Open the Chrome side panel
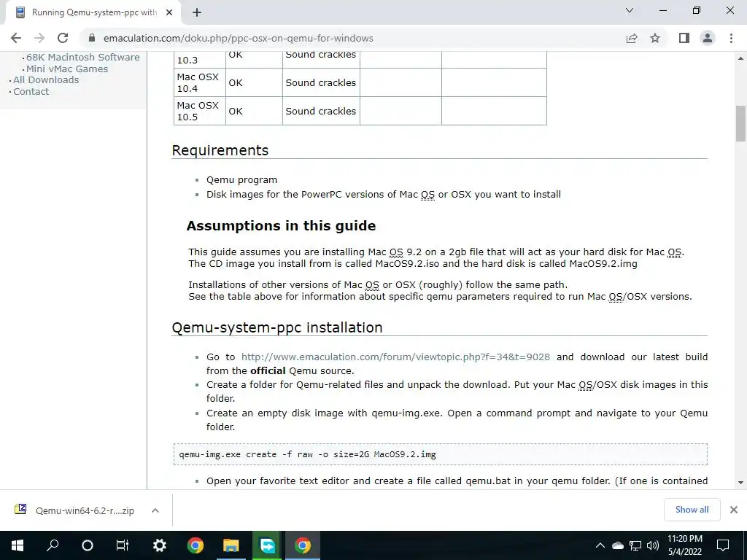This screenshot has width=747, height=560. [684, 38]
